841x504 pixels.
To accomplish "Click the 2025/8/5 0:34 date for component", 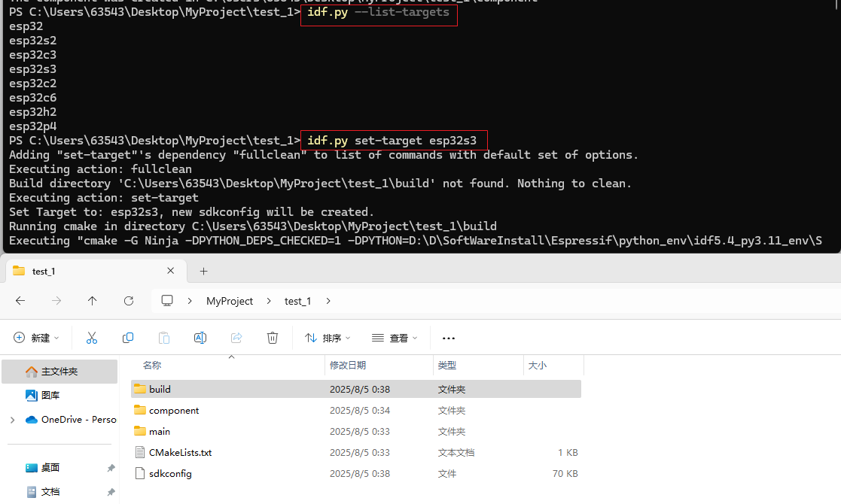I will click(359, 410).
